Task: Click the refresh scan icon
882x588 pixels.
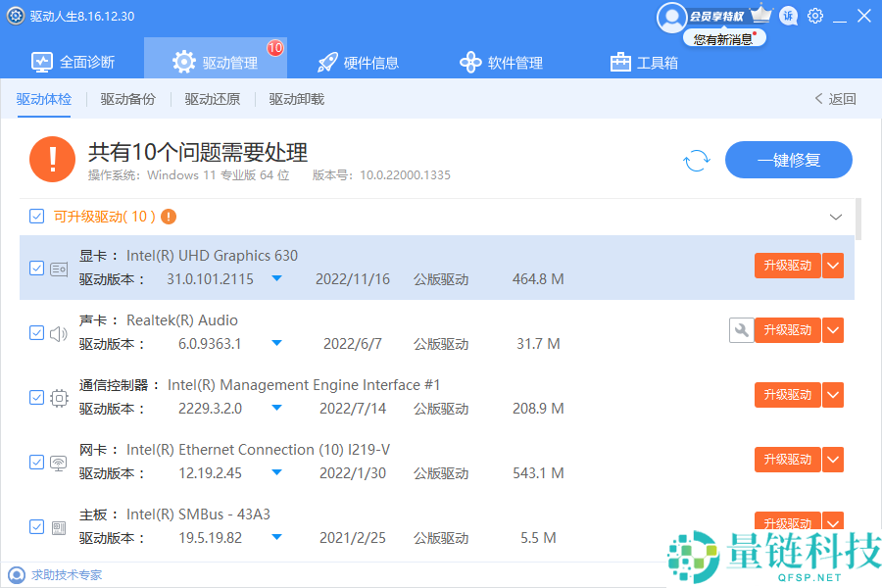Action: click(x=697, y=161)
